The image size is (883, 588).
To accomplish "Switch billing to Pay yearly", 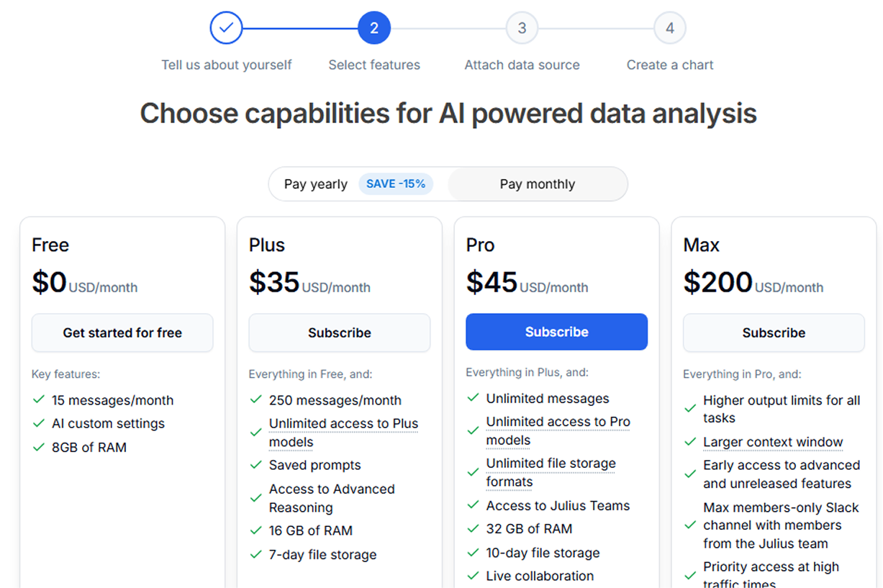I will pyautogui.click(x=315, y=184).
